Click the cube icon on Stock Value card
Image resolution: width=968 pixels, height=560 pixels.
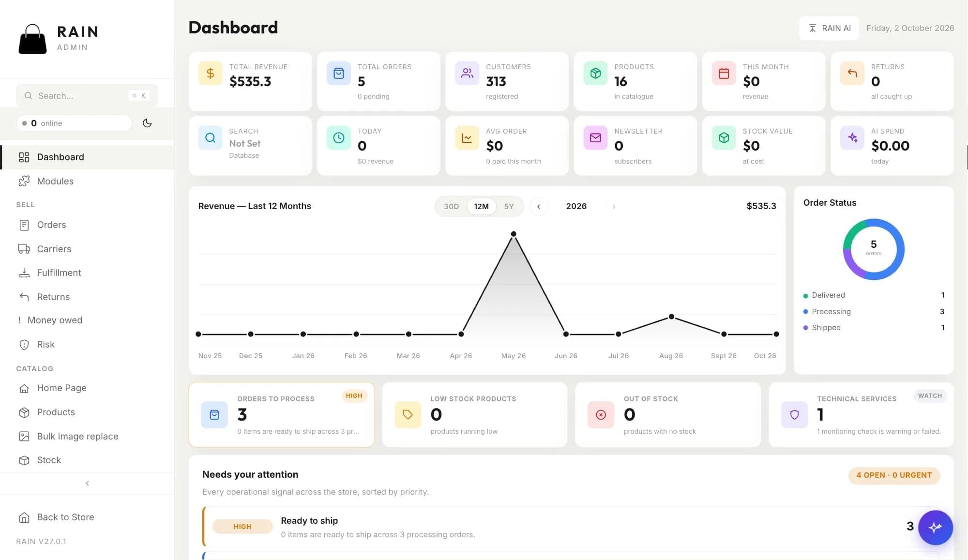click(x=724, y=138)
